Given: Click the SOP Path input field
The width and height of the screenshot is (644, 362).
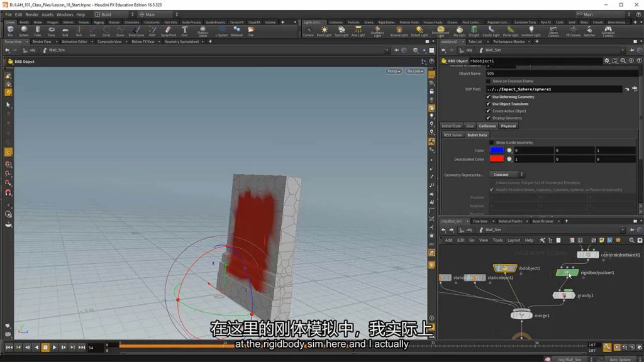Looking at the screenshot, I should [x=554, y=89].
